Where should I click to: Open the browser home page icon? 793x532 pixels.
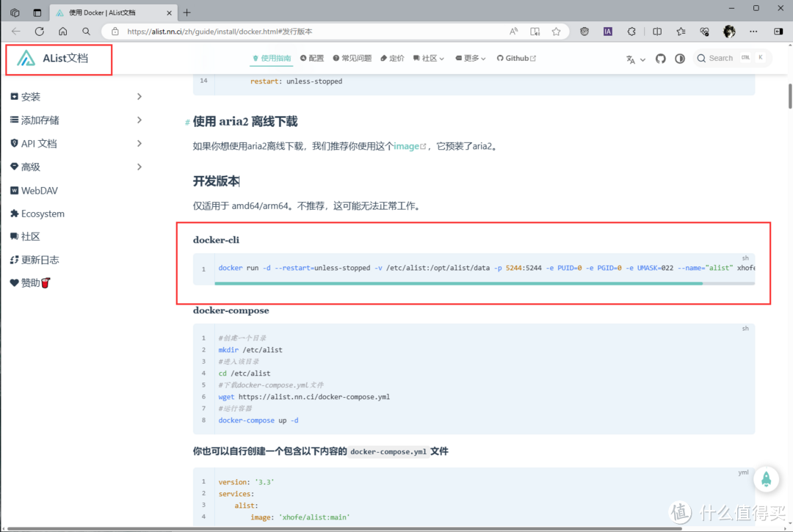62,32
